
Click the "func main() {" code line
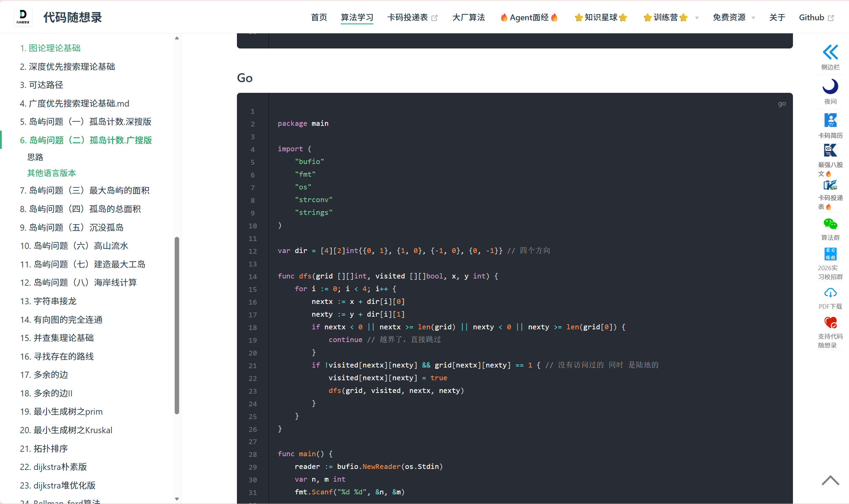click(305, 454)
